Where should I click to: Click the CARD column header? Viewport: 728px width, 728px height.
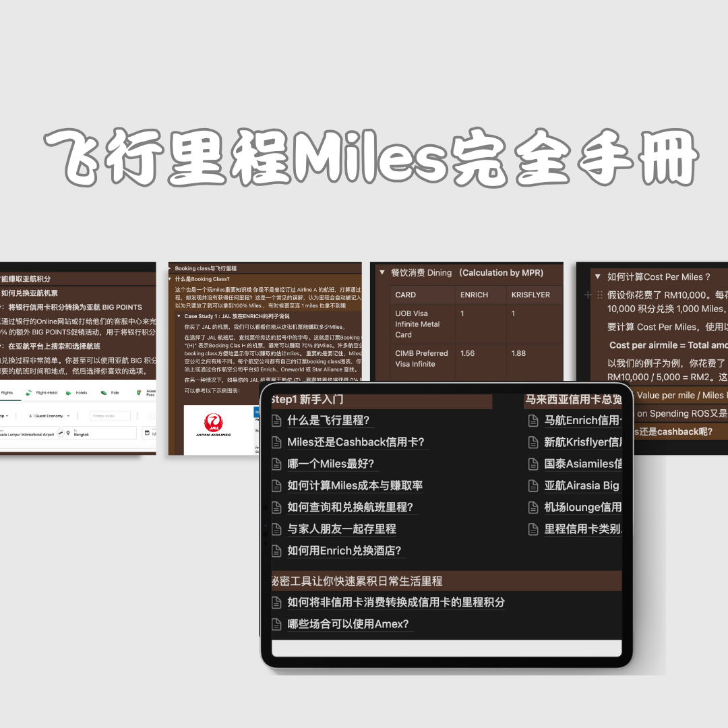coord(423,295)
